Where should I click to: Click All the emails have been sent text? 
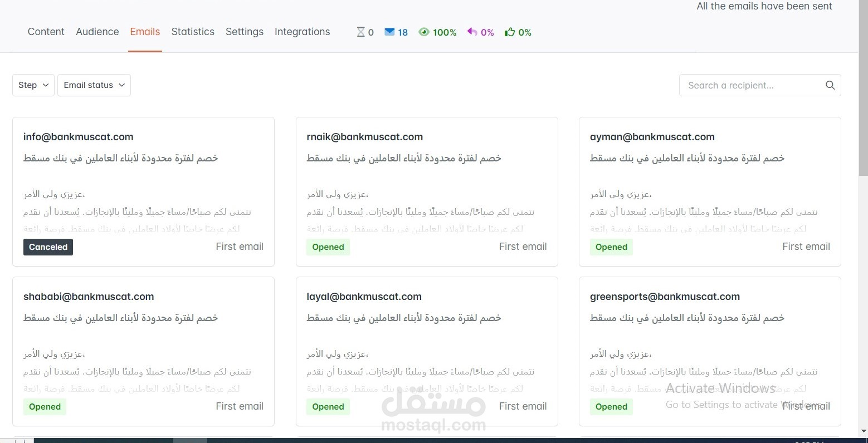[764, 6]
